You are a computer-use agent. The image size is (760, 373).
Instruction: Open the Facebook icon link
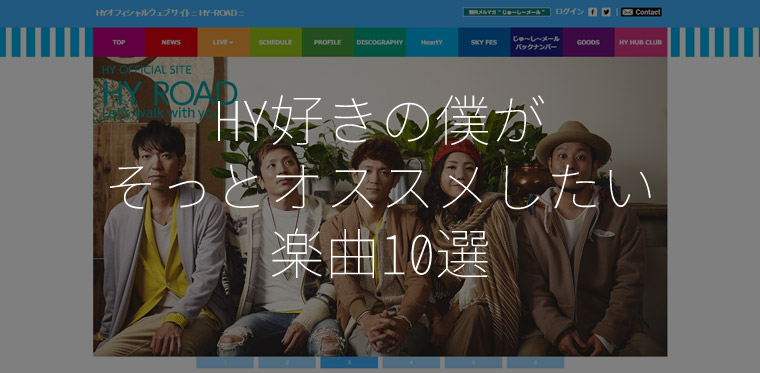[592, 12]
